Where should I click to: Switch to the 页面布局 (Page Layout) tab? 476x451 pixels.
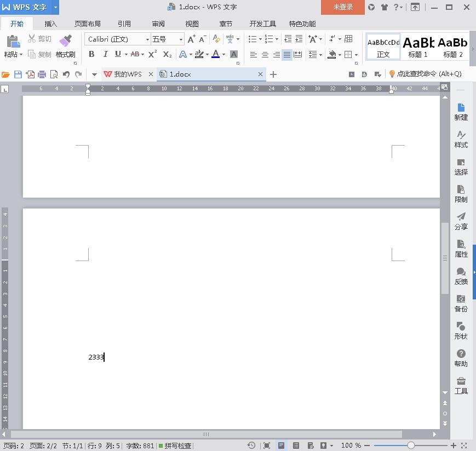pyautogui.click(x=88, y=24)
